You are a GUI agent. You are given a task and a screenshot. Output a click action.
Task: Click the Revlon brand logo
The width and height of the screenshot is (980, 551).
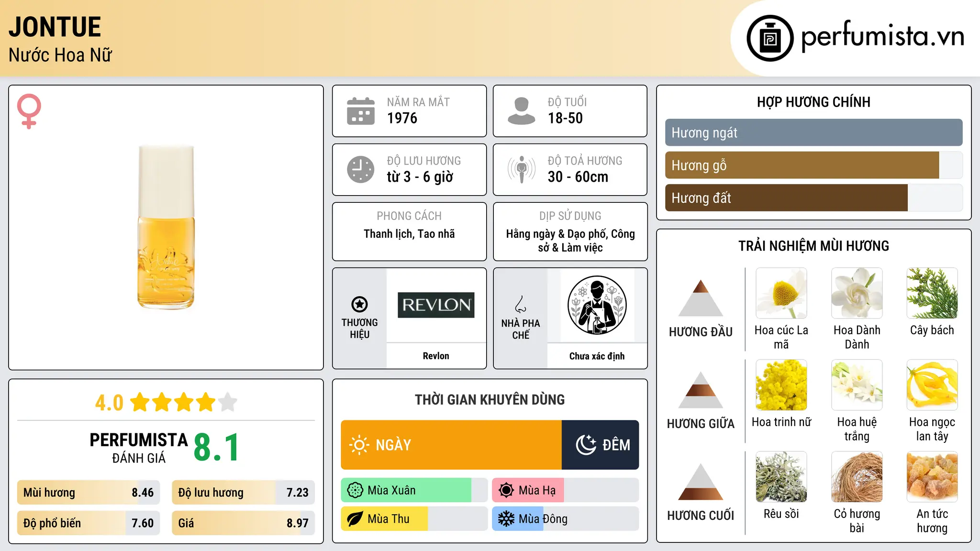(x=436, y=305)
